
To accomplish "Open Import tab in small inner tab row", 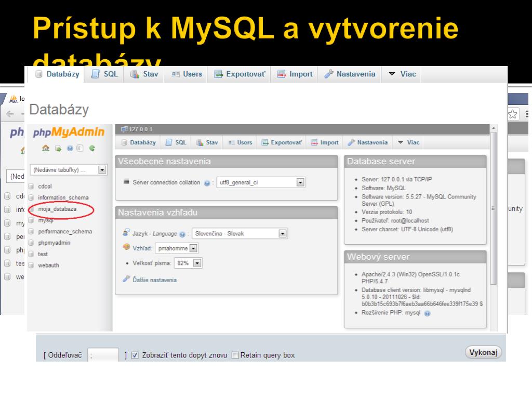I will click(325, 142).
